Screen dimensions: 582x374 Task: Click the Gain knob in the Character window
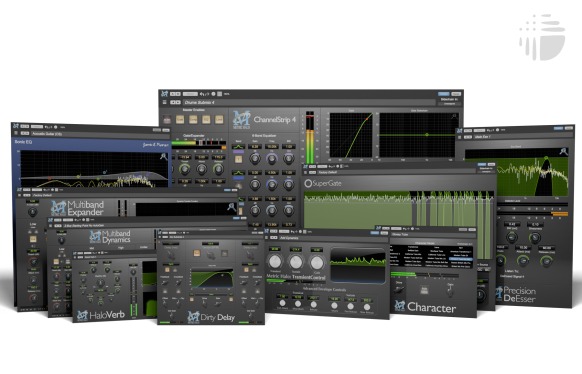(450, 292)
